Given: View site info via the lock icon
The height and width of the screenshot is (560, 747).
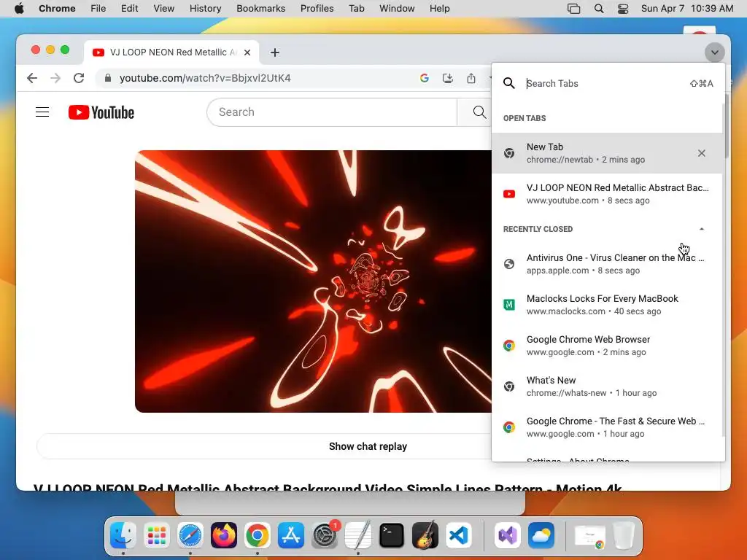Looking at the screenshot, I should 108,78.
